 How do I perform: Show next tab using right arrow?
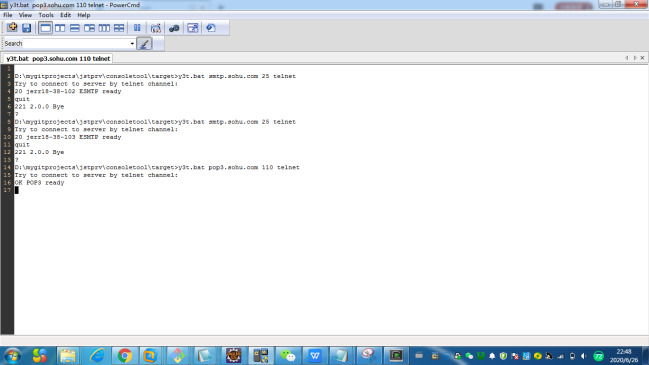(x=635, y=58)
